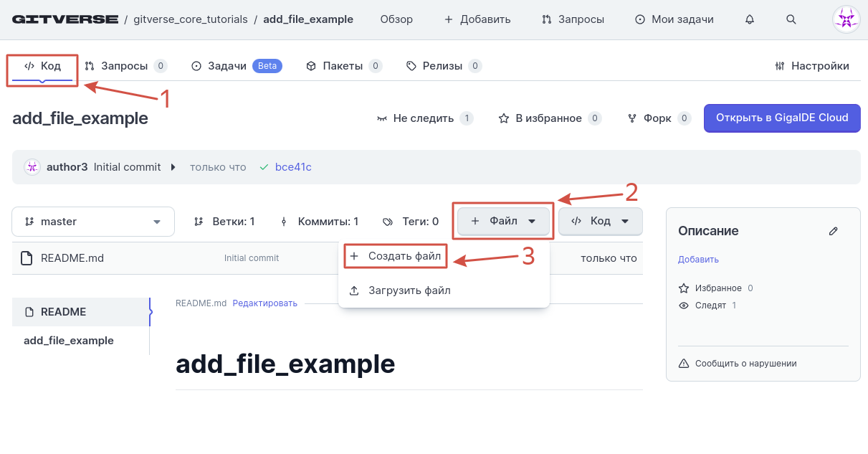Viewport: 868px width, 454px height.
Task: Click the README.md file icon
Action: (27, 258)
